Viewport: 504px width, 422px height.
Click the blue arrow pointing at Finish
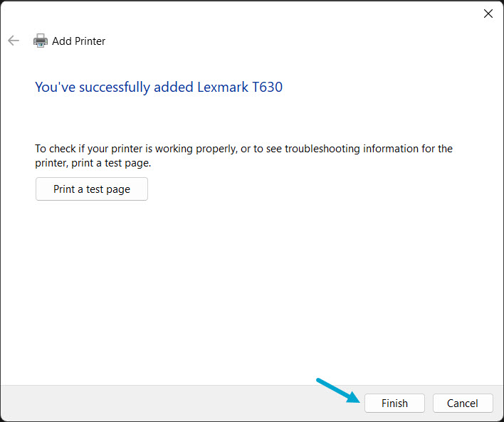click(x=337, y=390)
